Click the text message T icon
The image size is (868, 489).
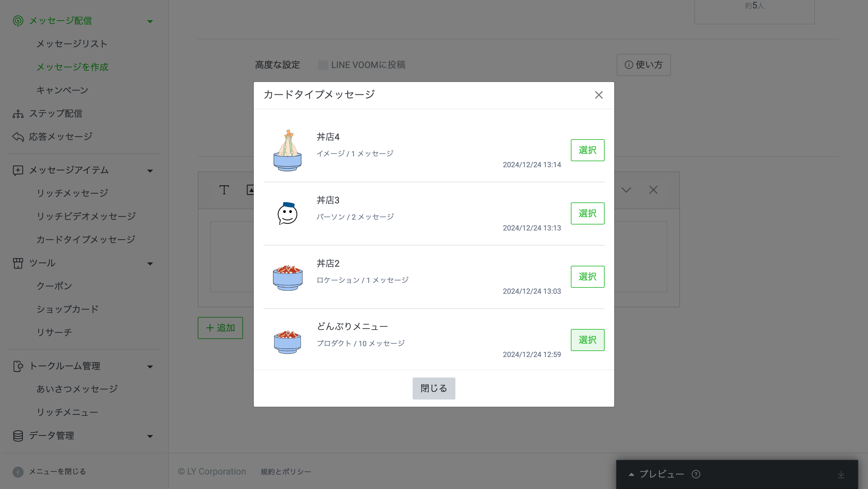pyautogui.click(x=224, y=190)
